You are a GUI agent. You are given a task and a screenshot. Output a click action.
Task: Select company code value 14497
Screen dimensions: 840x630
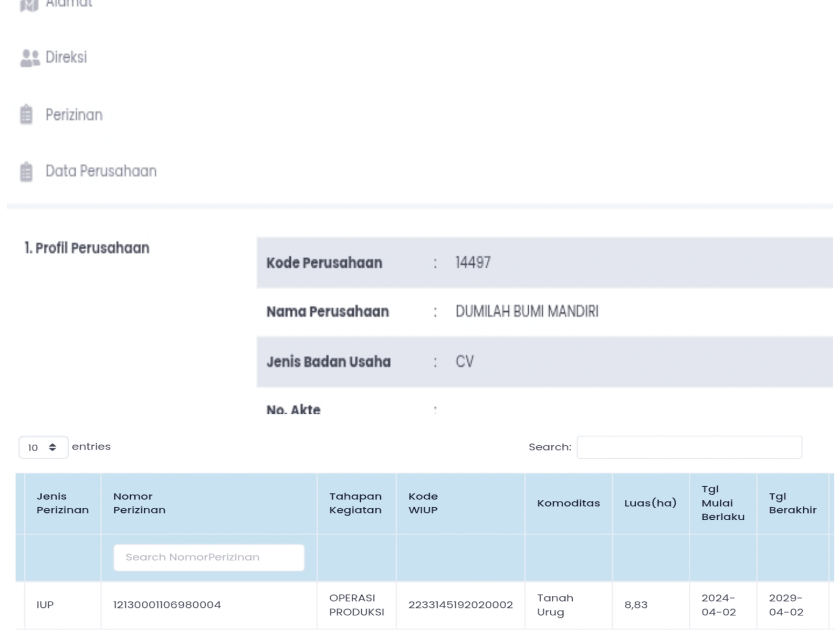pos(473,262)
